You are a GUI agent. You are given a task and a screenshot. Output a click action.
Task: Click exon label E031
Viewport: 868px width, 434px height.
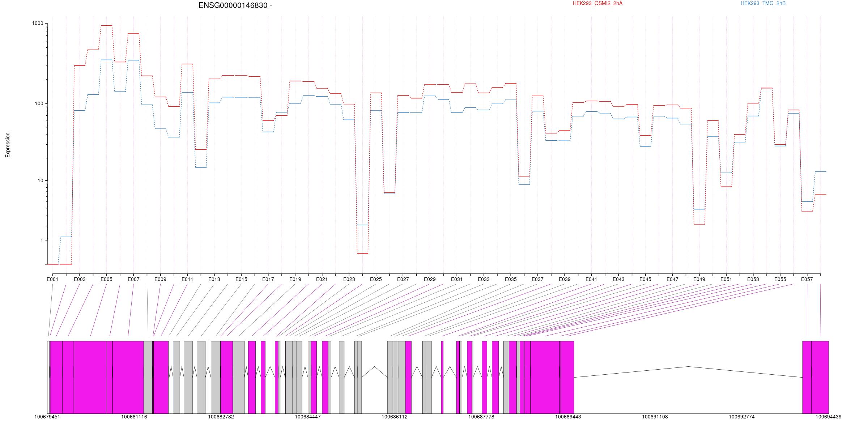(457, 279)
